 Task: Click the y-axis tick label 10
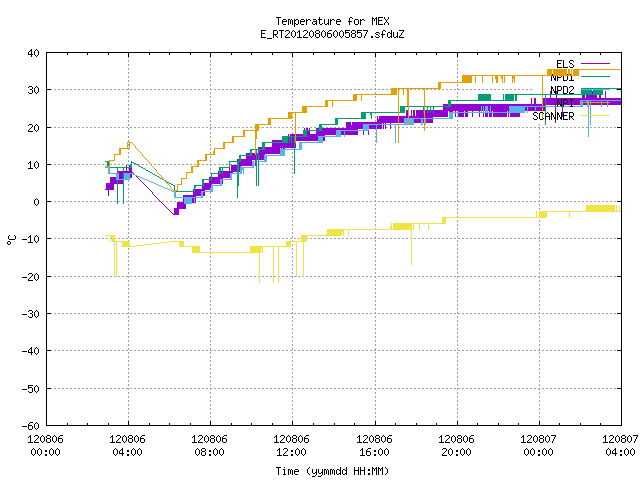[x=33, y=165]
